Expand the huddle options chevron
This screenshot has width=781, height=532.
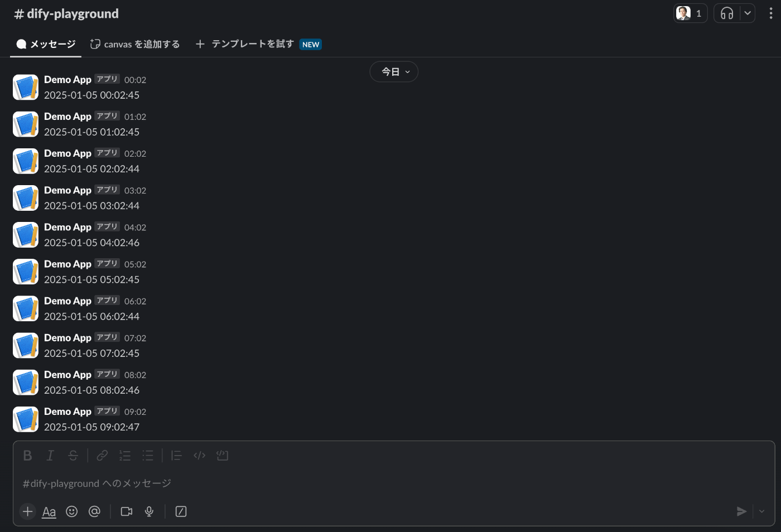(x=748, y=12)
